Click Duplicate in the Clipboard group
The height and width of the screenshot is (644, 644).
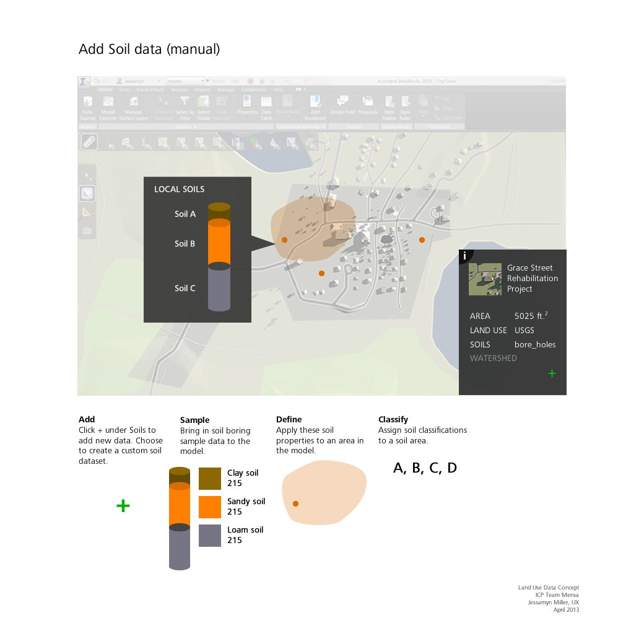point(448,118)
